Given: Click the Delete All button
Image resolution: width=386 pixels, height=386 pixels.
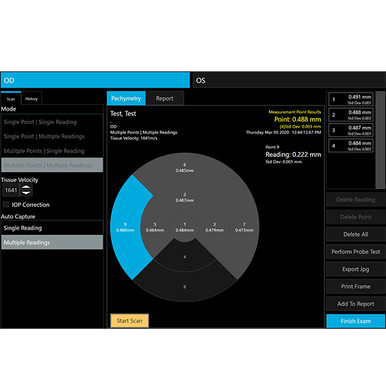Looking at the screenshot, I should [355, 234].
